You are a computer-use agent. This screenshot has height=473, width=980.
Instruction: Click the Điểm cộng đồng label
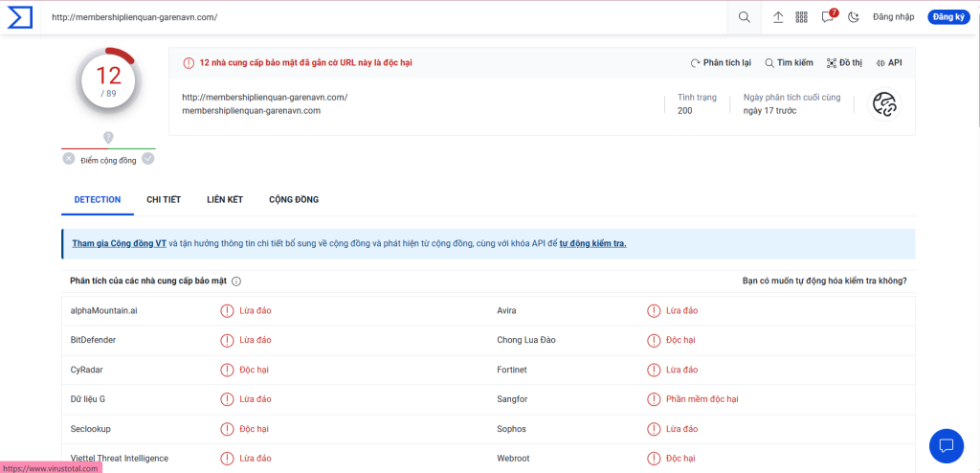[108, 161]
